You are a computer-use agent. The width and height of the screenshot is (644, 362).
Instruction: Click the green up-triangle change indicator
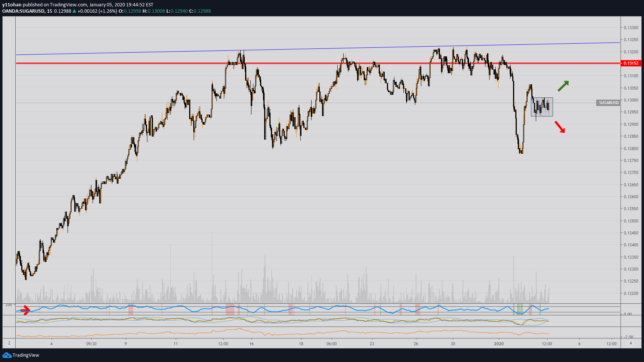pyautogui.click(x=74, y=11)
